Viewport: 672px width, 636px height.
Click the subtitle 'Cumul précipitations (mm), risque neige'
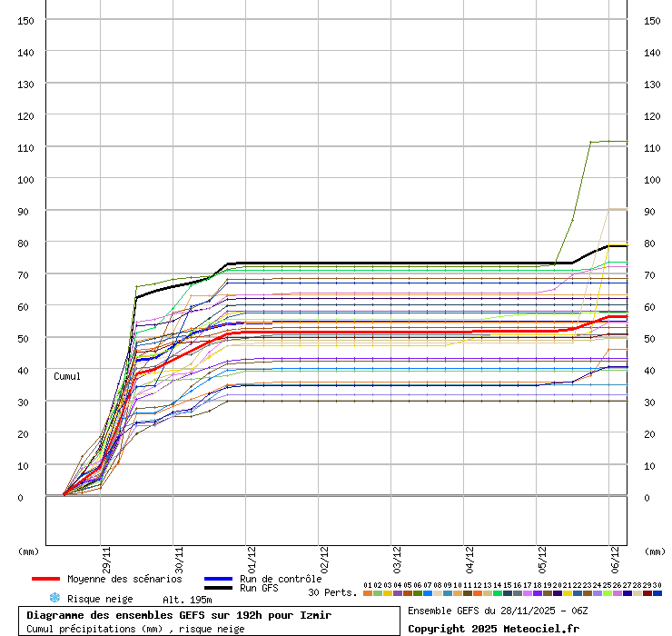click(135, 629)
